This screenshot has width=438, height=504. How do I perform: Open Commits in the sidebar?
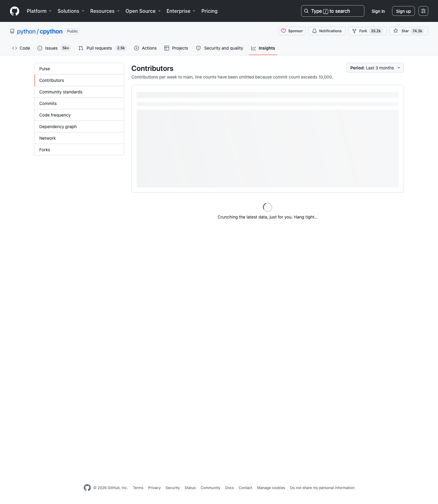point(79,103)
